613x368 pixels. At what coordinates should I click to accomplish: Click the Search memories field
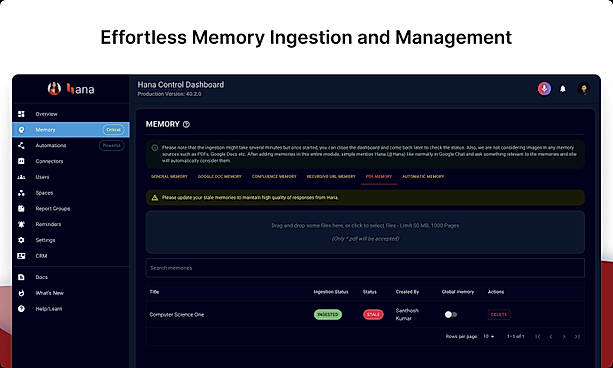(x=365, y=268)
